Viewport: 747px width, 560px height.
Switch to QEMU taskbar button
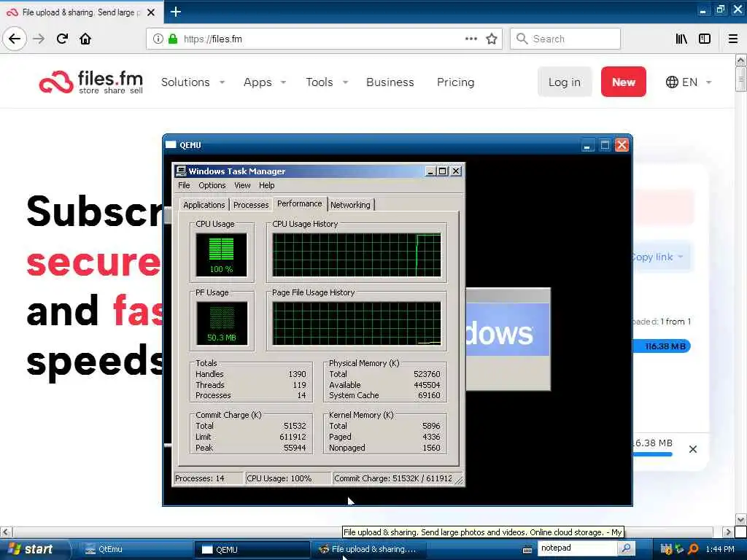click(x=252, y=549)
